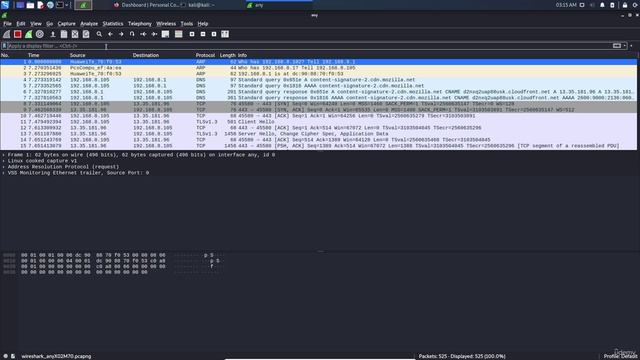Select packet 1 ARP request row
Image resolution: width=640 pixels, height=360 pixels.
(318, 62)
